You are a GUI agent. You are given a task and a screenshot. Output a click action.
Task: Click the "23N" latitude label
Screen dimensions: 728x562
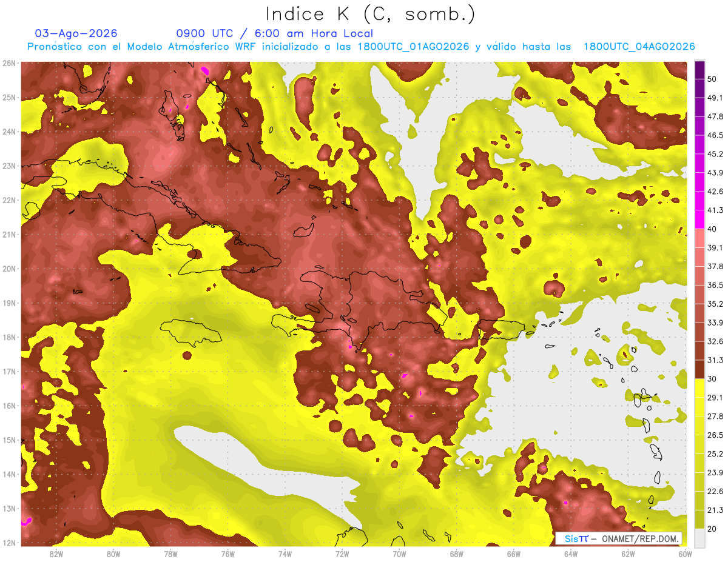pyautogui.click(x=9, y=166)
